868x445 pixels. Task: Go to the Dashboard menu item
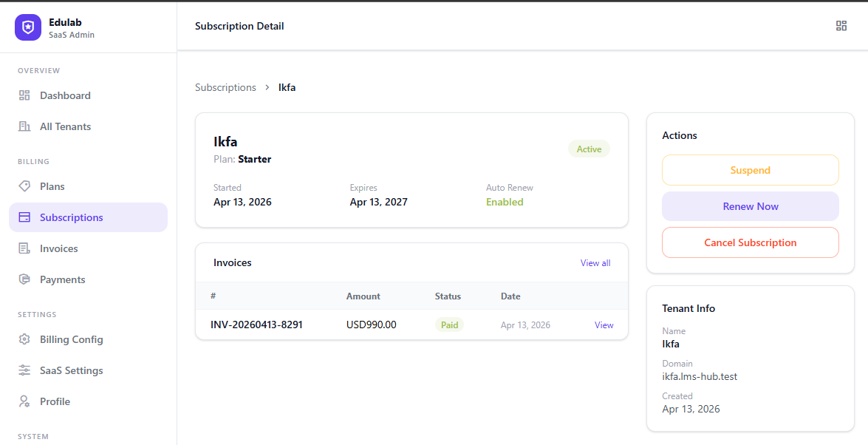pos(65,95)
